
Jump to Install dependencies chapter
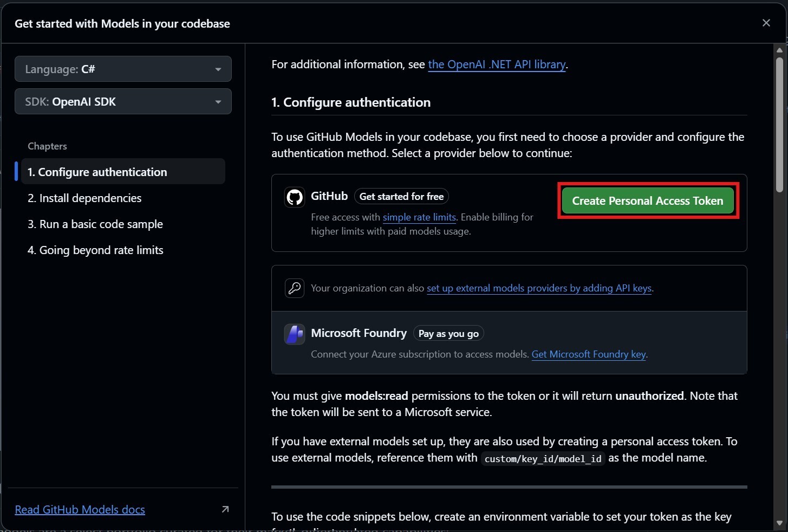[84, 198]
